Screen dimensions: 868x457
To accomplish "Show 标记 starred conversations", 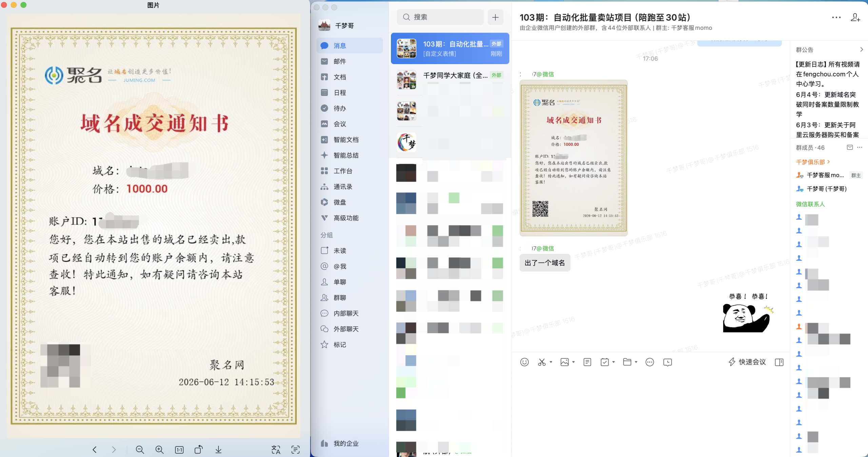I will click(350, 344).
